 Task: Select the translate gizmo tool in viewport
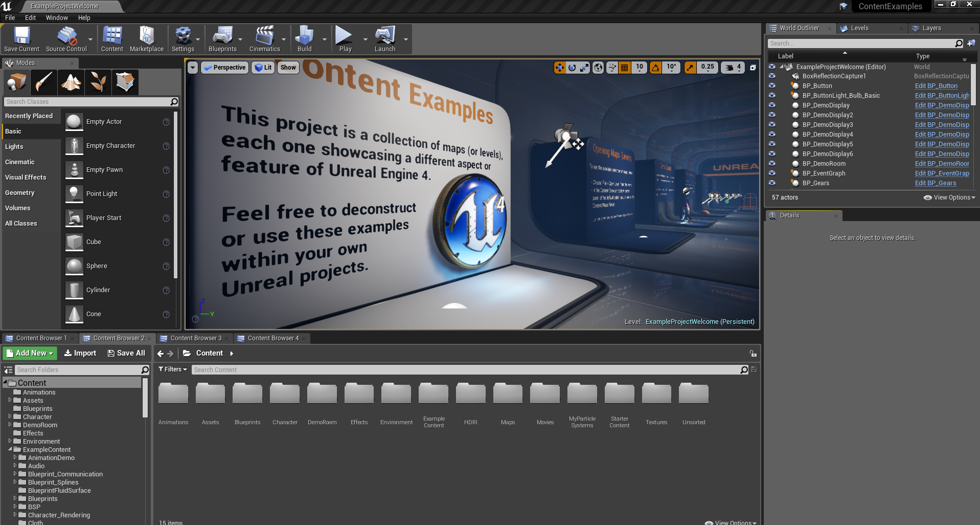[x=560, y=68]
